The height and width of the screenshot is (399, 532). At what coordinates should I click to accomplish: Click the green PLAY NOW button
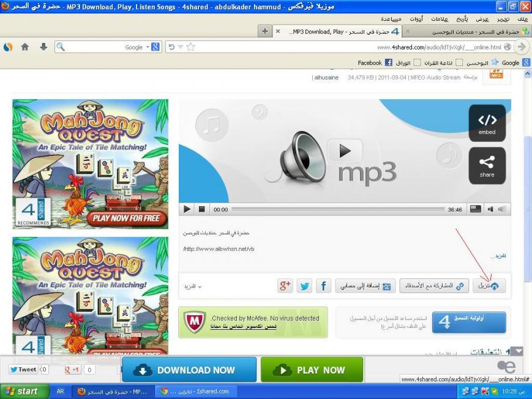tap(312, 370)
